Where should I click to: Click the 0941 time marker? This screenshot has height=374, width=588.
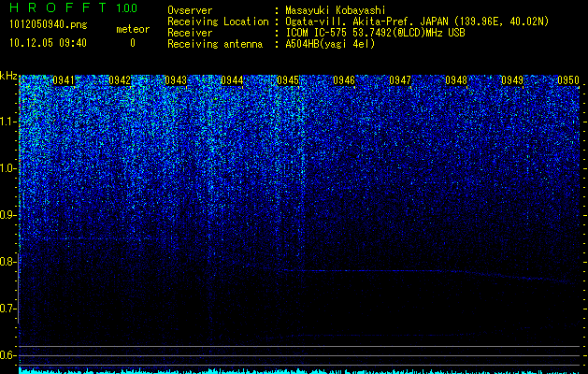(x=64, y=80)
